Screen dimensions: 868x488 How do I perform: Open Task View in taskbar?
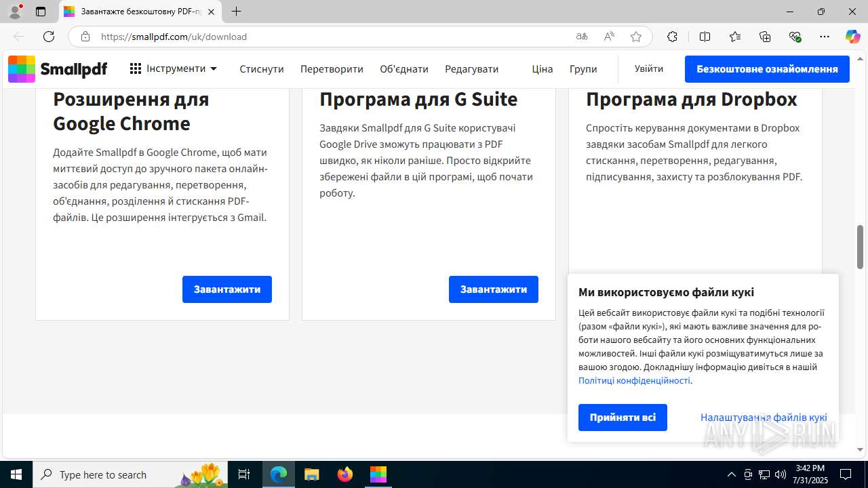tap(244, 474)
